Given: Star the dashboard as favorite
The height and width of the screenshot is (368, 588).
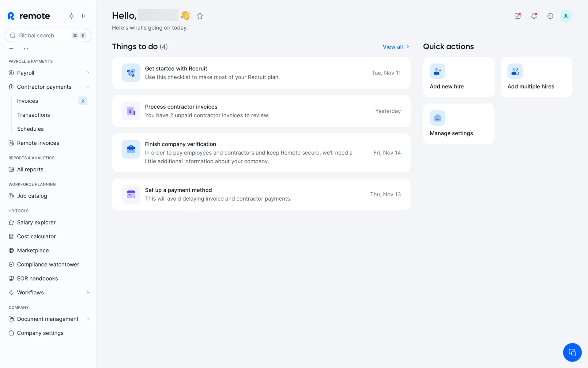Looking at the screenshot, I should (x=200, y=16).
